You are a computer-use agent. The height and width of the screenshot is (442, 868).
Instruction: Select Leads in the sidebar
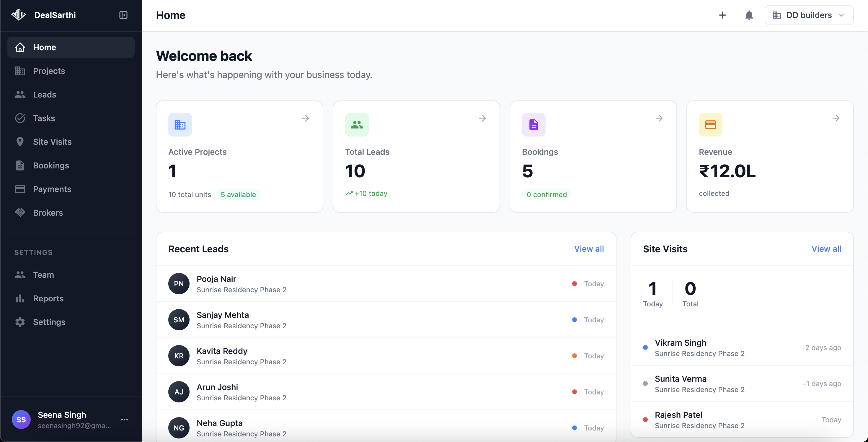(x=45, y=95)
